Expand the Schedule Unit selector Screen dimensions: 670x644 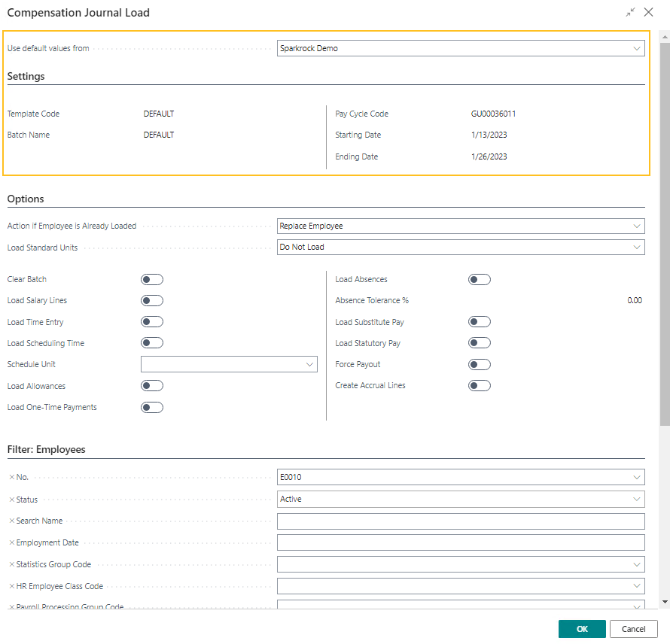coord(309,364)
